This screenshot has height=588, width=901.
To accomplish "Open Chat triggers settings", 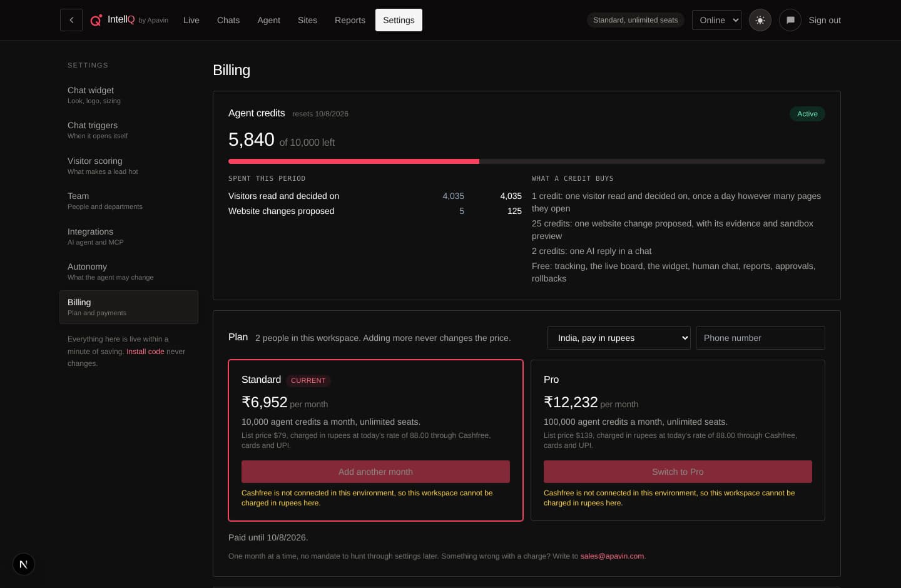I will [x=129, y=130].
